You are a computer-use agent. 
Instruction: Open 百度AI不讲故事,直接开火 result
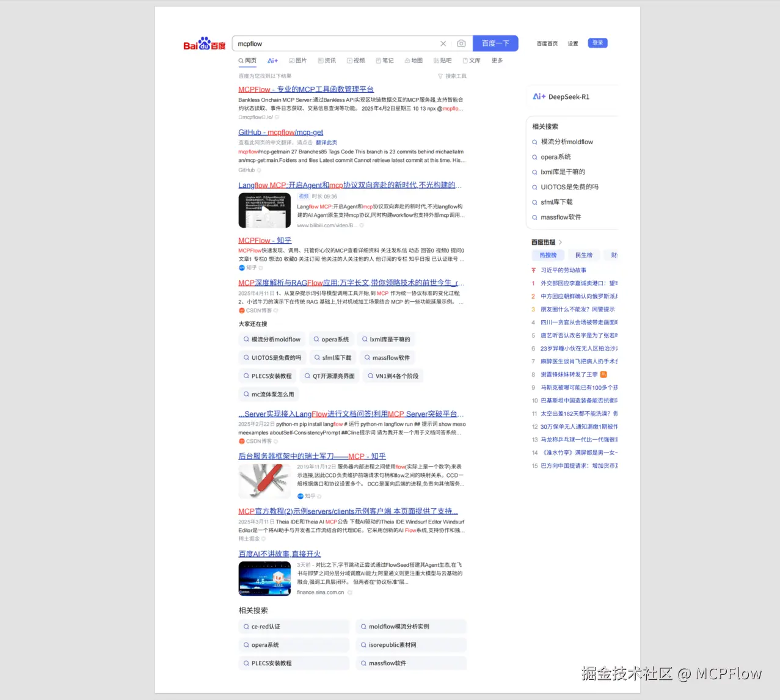[280, 554]
